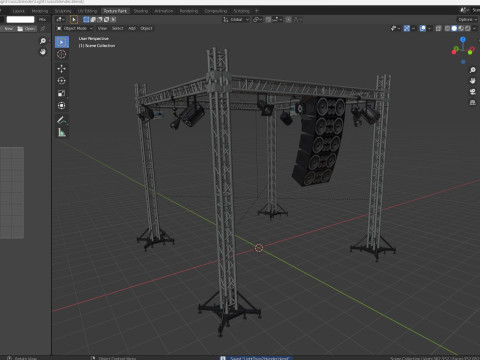Image resolution: width=480 pixels, height=360 pixels.
Task: Switch orthographic/perspective grid icon
Action: tap(472, 103)
